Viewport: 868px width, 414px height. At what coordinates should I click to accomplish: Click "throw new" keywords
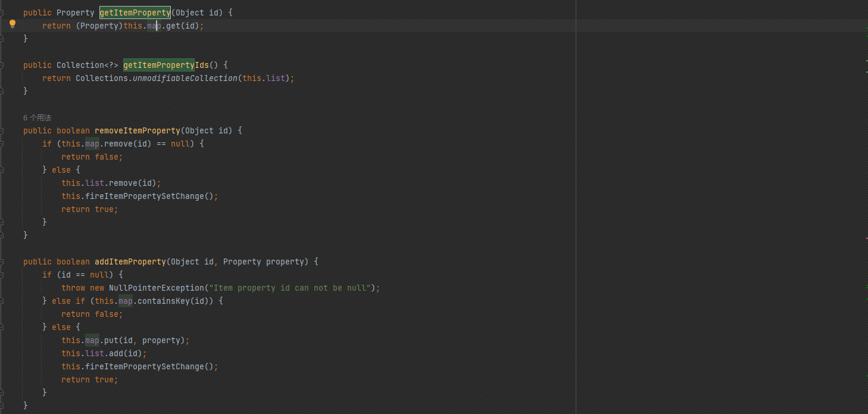click(83, 288)
